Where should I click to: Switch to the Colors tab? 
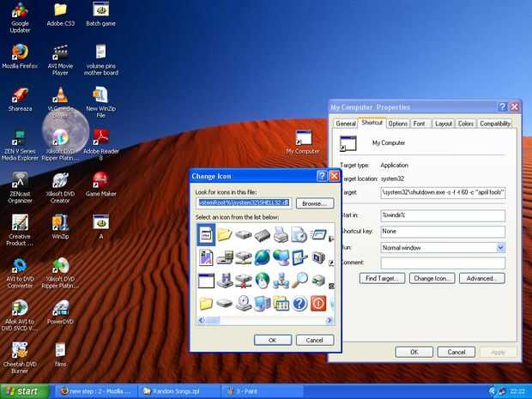click(x=465, y=124)
